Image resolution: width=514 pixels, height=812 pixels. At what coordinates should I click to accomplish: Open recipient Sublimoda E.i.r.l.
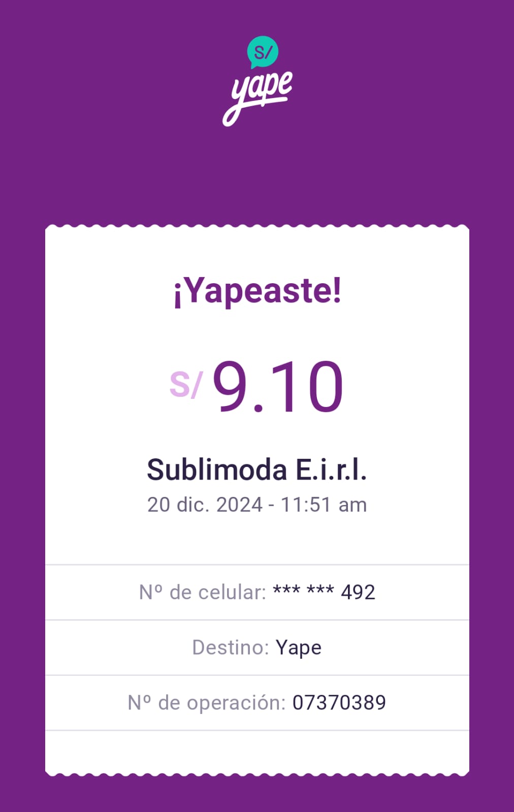tap(256, 469)
